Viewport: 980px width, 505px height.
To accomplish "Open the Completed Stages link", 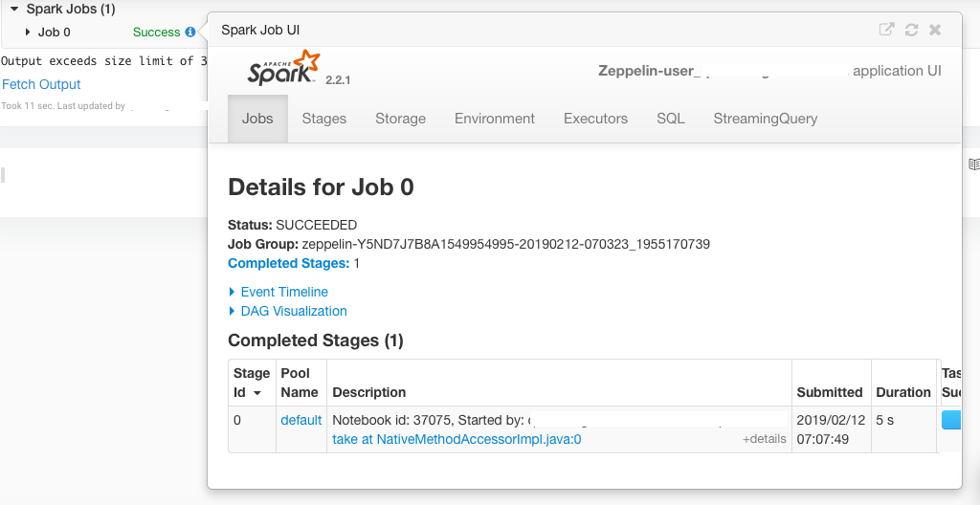I will [288, 263].
